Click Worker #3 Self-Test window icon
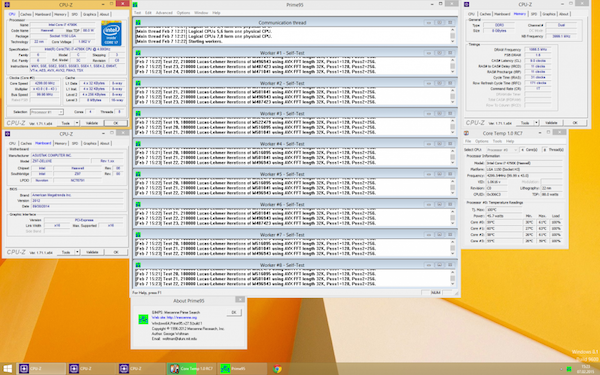Screen dimensions: 600x375 tap(138, 113)
